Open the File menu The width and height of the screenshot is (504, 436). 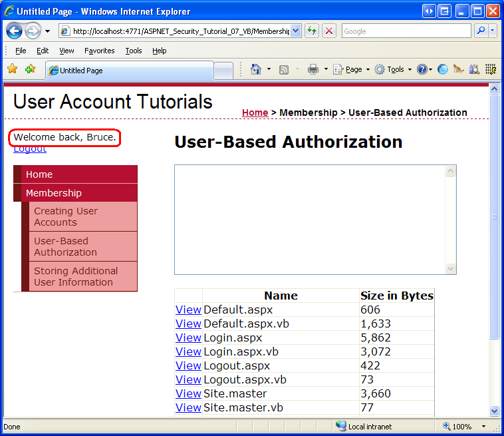21,51
